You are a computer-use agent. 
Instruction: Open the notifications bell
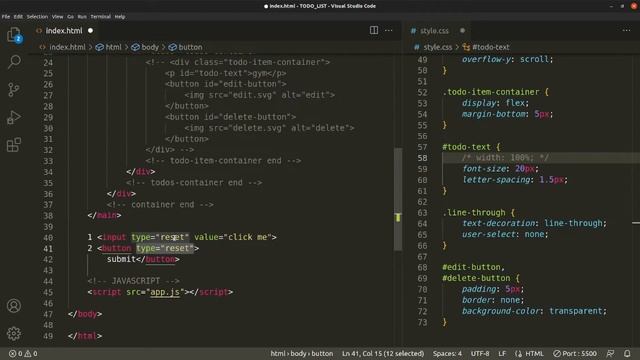627,353
